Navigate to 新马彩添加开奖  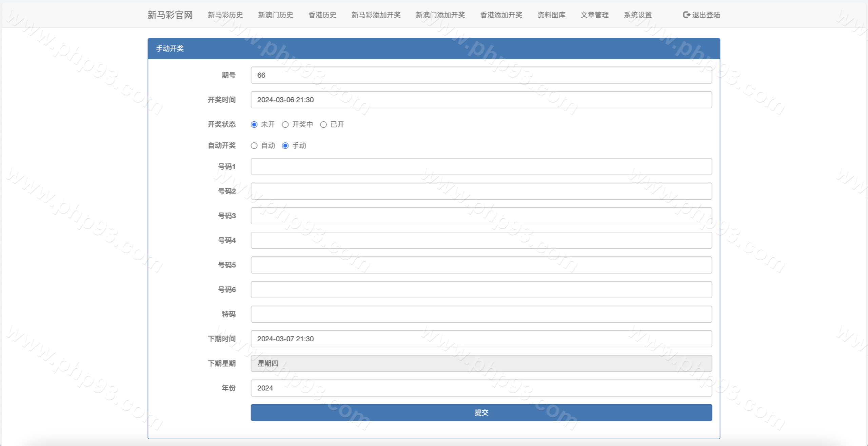coord(376,15)
